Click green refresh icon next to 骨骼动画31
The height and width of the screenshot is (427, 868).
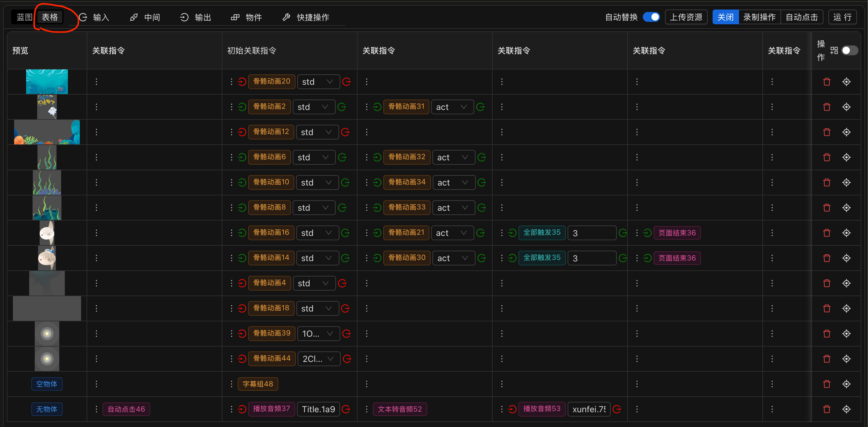(481, 107)
